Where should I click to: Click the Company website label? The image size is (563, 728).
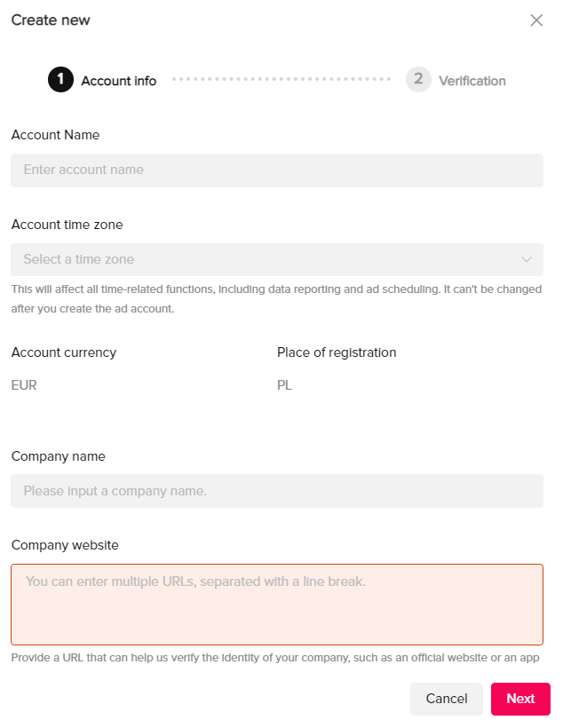[x=65, y=545]
